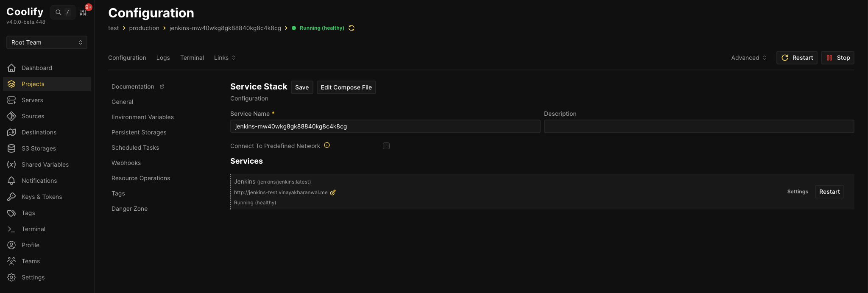Click the status refresh icon beside Running
Viewport: 868px width, 293px height.
pos(352,28)
